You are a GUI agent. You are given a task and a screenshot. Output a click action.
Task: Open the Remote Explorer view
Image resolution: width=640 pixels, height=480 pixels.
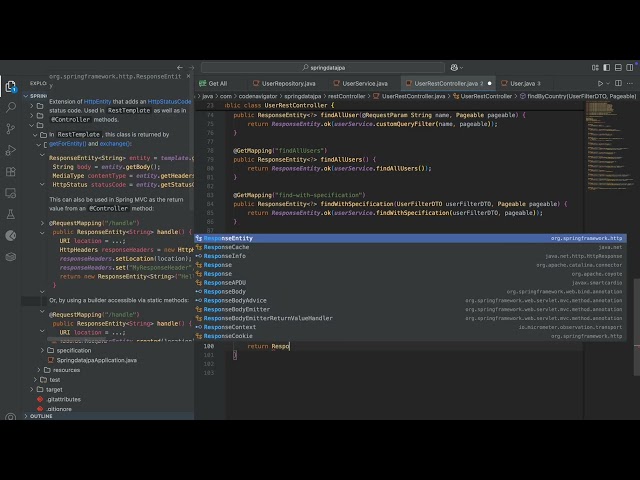11,193
